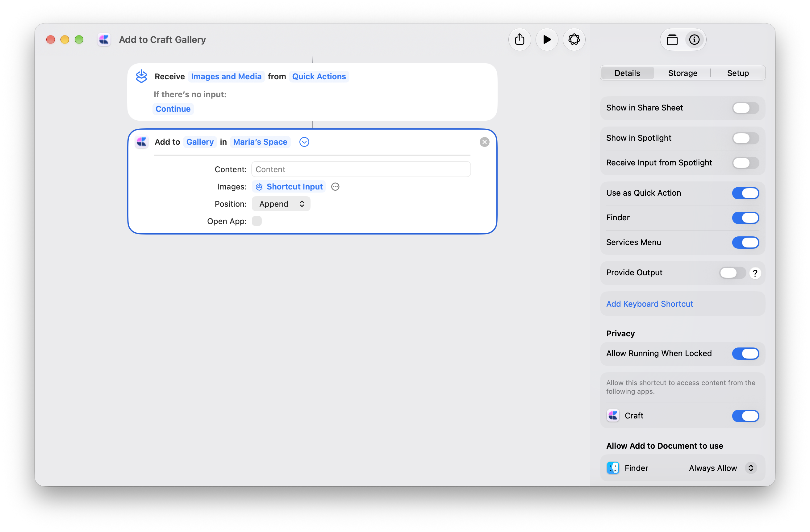
Task: Click the Shortcut Input variable token
Action: (x=289, y=186)
